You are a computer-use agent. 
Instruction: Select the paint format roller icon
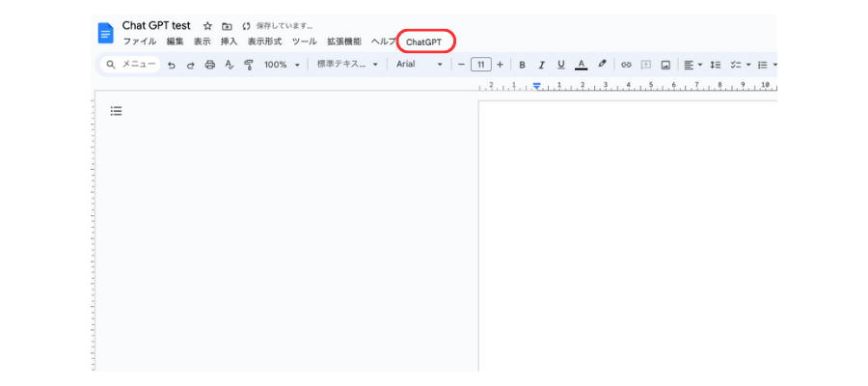(249, 65)
